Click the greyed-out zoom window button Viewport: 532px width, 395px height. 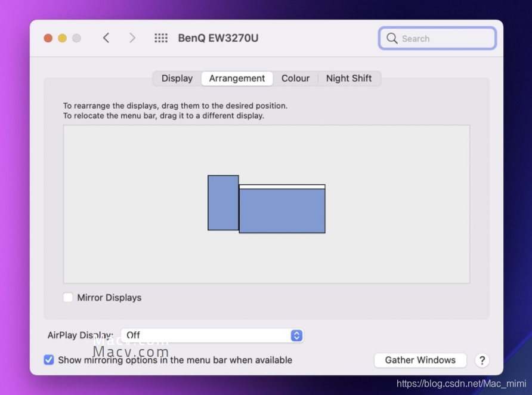click(x=77, y=38)
